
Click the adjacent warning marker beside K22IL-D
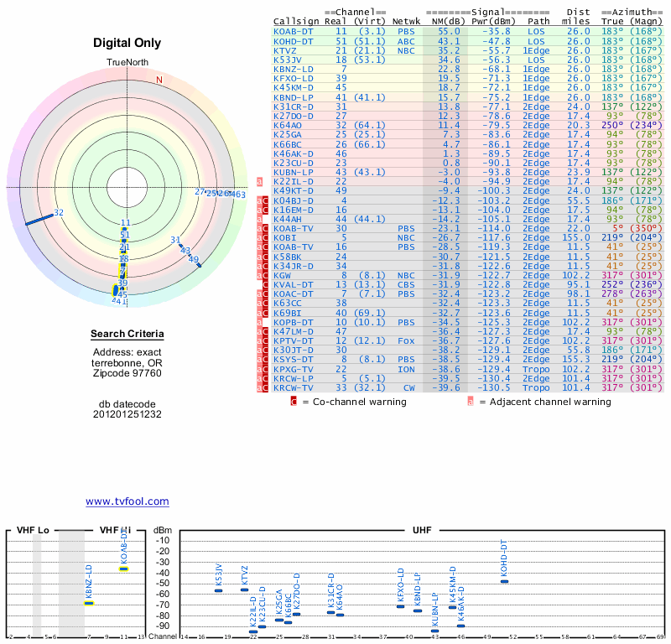coord(259,182)
